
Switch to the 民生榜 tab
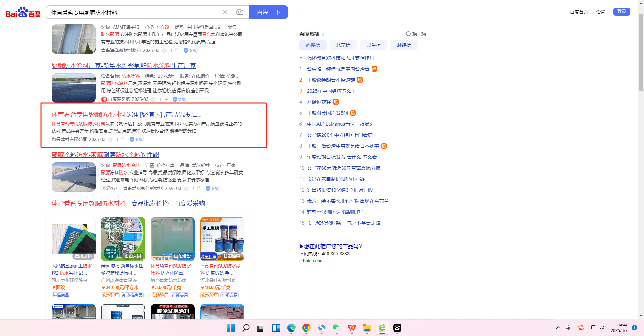tap(373, 45)
